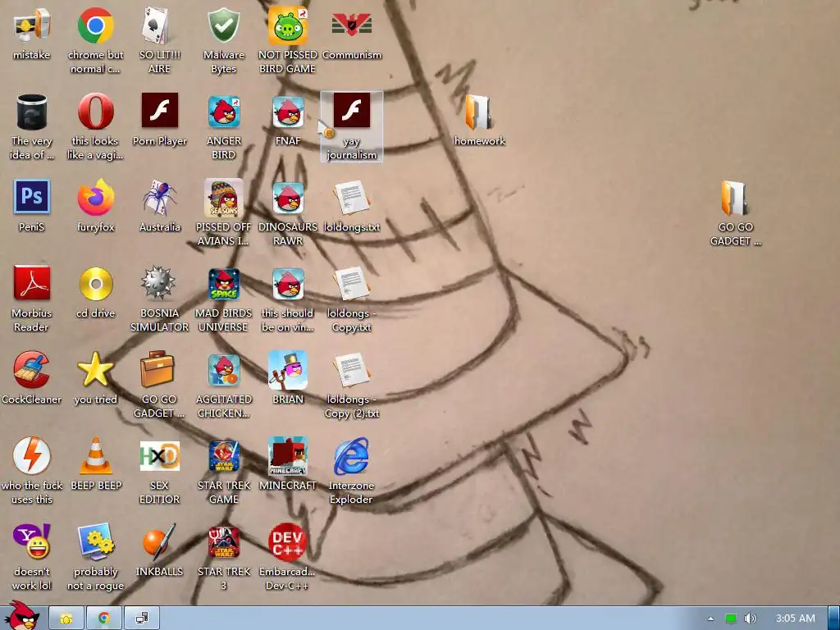This screenshot has height=630, width=840.
Task: Launch the 'Australia' spider solitaire icon
Action: [159, 198]
